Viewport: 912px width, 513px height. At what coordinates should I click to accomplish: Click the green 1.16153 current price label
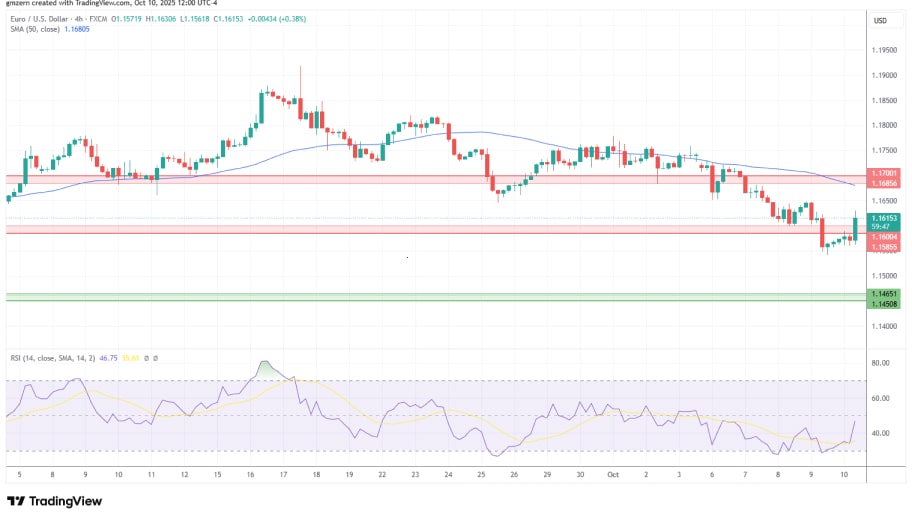[x=884, y=218]
